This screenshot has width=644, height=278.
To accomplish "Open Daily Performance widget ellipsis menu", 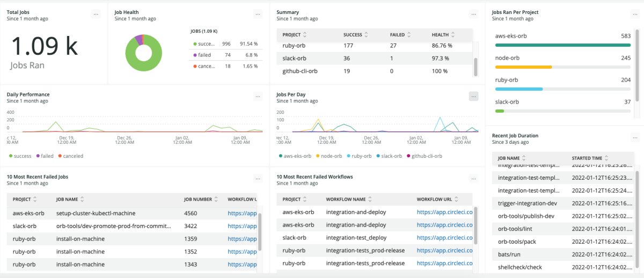I will [258, 97].
